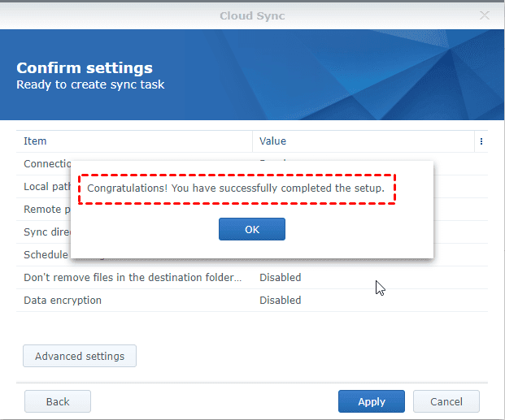Viewport: 505px width, 420px height.
Task: Open Advanced settings
Action: coord(80,356)
